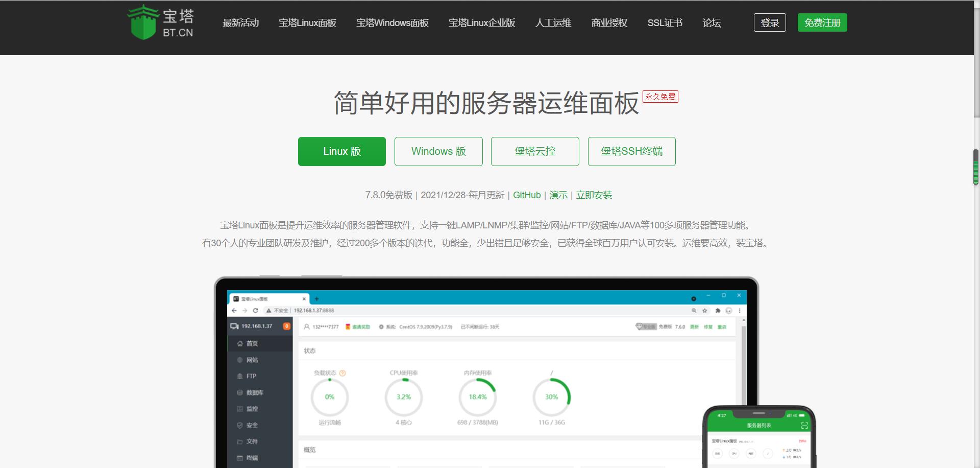Image resolution: width=980 pixels, height=468 pixels.
Task: Click the 7.8.0免费版 version text
Action: pos(388,195)
